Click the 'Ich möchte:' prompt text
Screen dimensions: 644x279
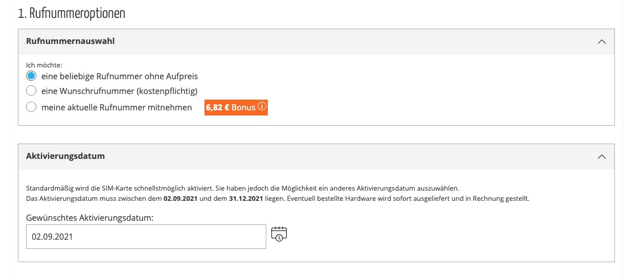tap(44, 65)
